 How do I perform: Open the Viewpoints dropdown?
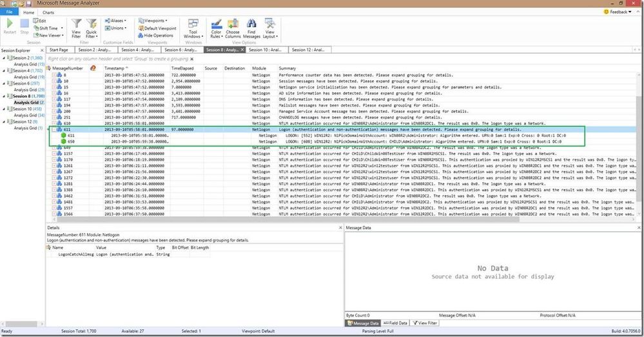(153, 21)
